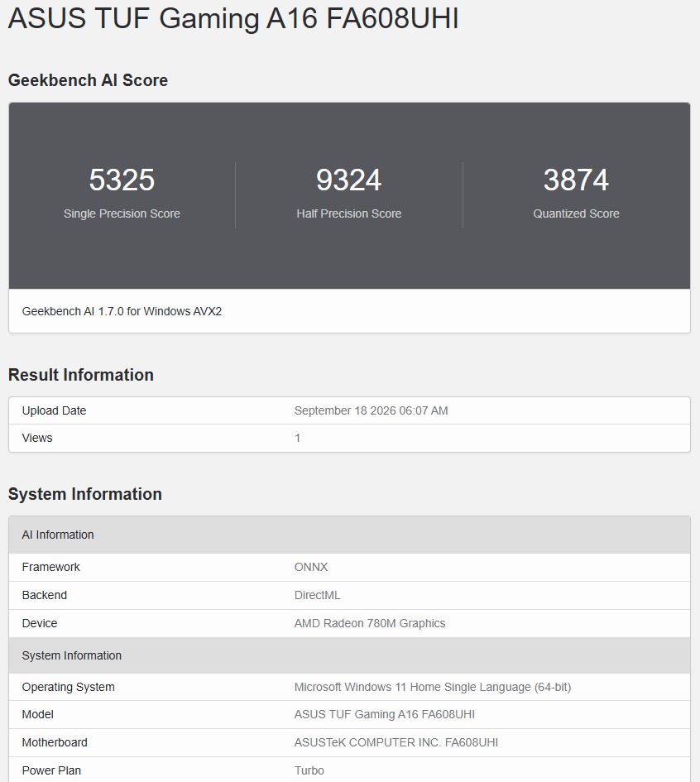The height and width of the screenshot is (782, 700).
Task: Click the Motherboard row label
Action: click(55, 742)
